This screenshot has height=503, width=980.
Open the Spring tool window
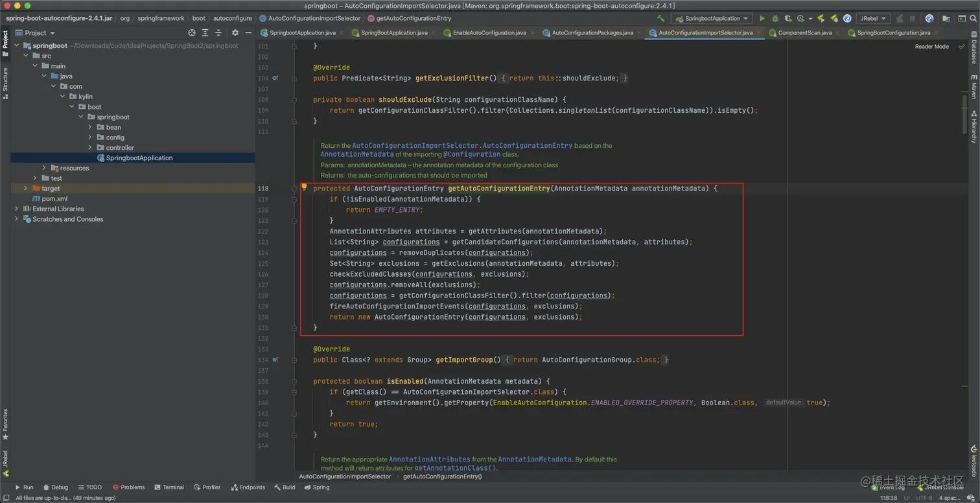click(317, 487)
